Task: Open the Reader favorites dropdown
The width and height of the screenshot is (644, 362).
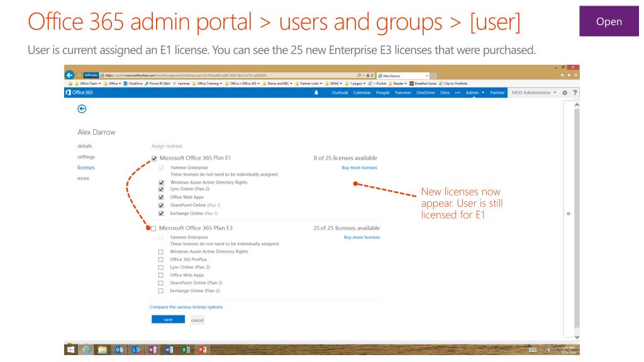Action: tap(397, 84)
